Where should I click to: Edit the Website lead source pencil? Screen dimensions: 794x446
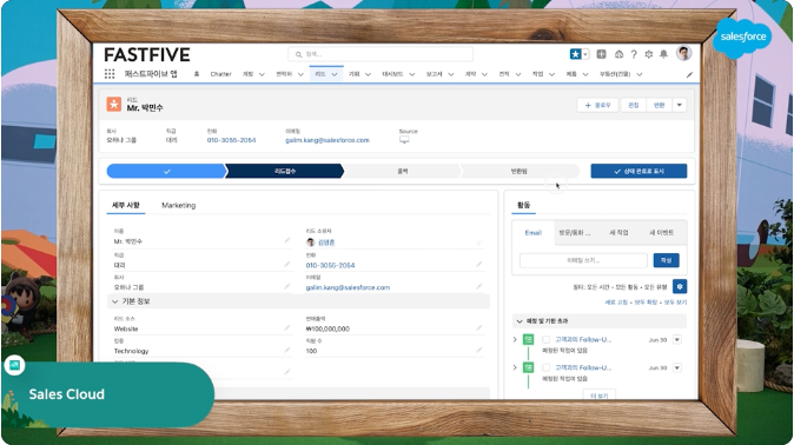pos(287,328)
